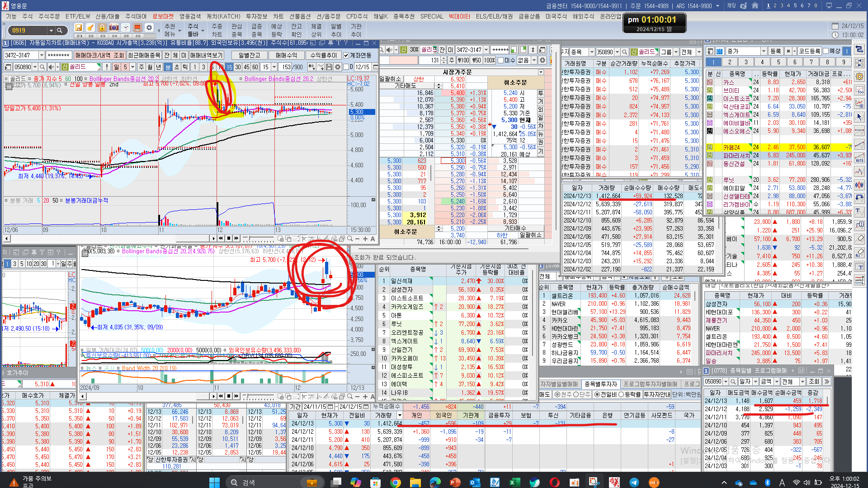Viewport: 868px width, 488px height.
Task: Click the 수익률추이 button
Action: 323,55
